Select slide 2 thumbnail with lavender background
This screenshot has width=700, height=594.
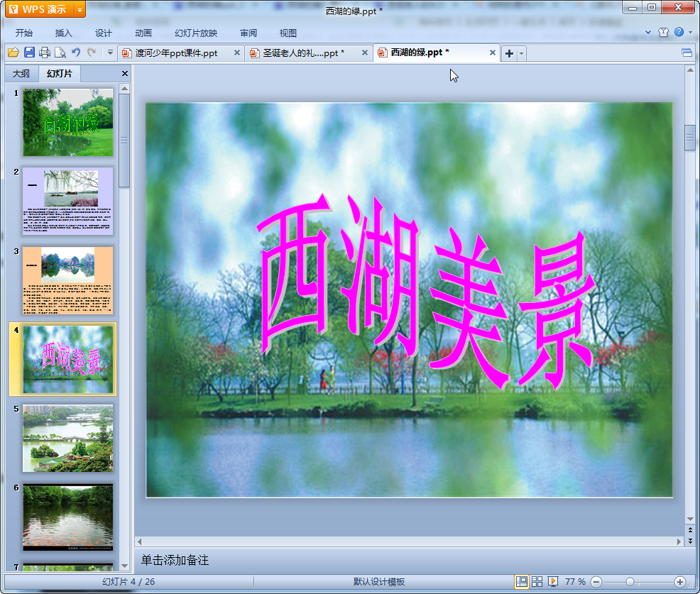[x=68, y=202]
